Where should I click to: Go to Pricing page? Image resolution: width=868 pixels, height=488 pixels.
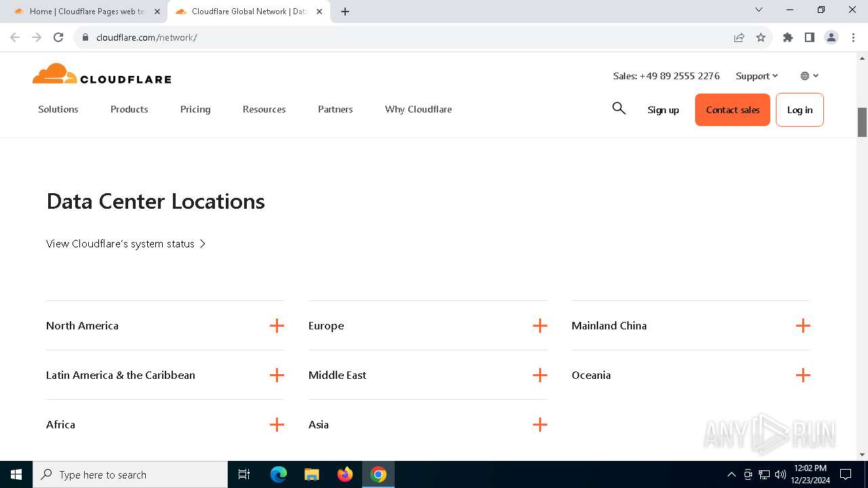(195, 109)
